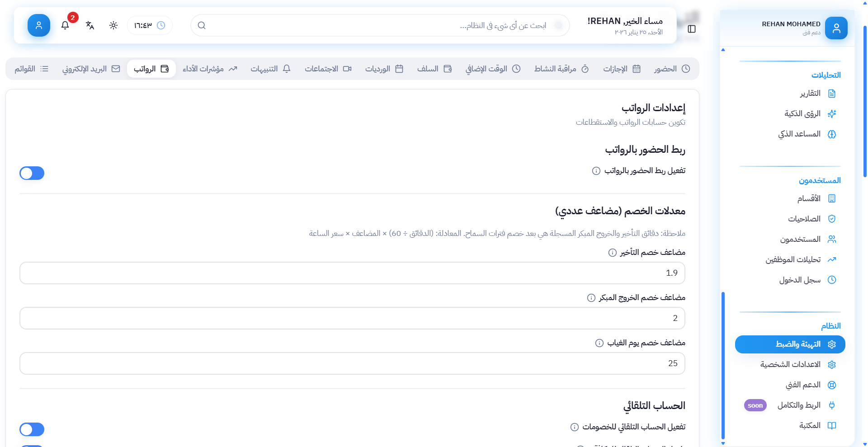The image size is (868, 447).
Task: Click the notification bell icon
Action: coord(65,25)
